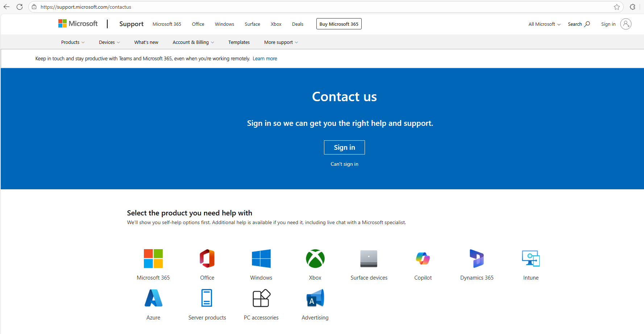Click the Support heading link
Viewport: 644px width, 334px height.
click(x=132, y=24)
